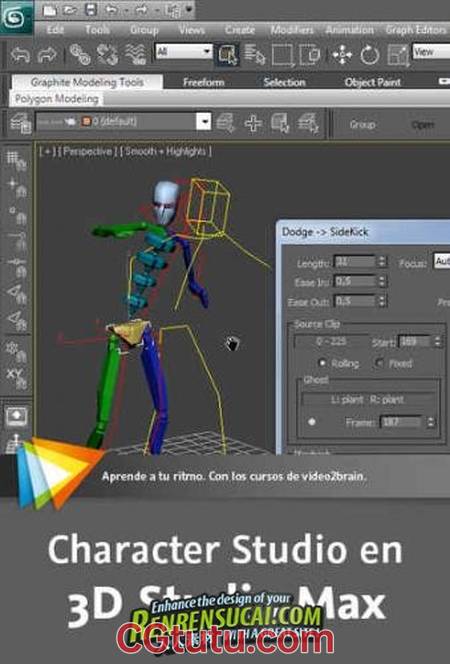Image resolution: width=450 pixels, height=664 pixels.
Task: Expand the Polygon Modeling panel
Action: (x=57, y=99)
